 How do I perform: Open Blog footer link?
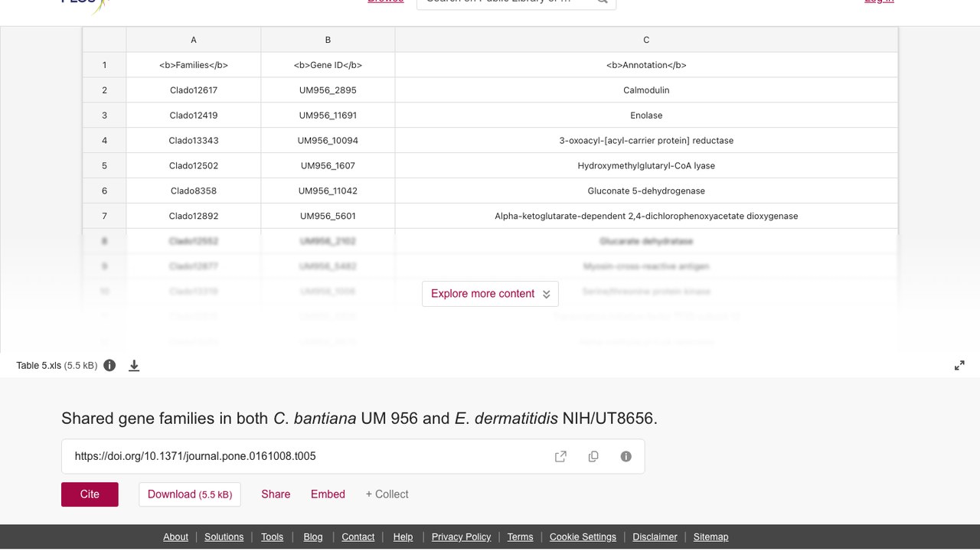point(313,536)
